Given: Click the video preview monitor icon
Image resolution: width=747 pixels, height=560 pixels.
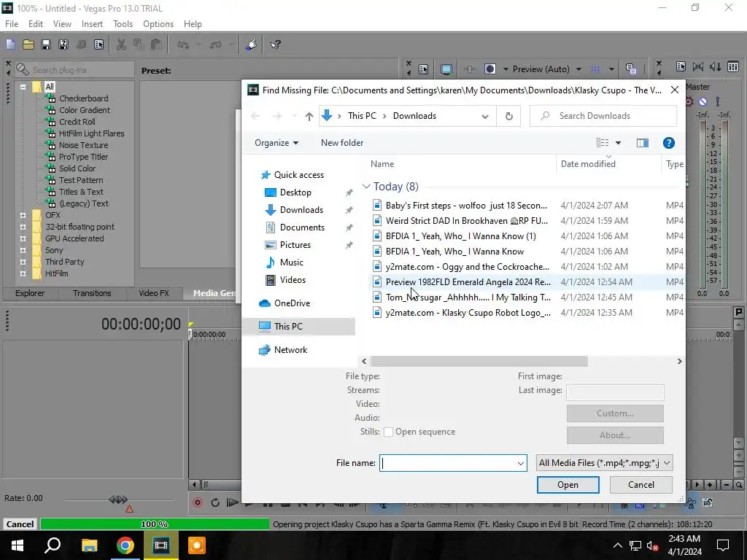Looking at the screenshot, I should pyautogui.click(x=446, y=69).
